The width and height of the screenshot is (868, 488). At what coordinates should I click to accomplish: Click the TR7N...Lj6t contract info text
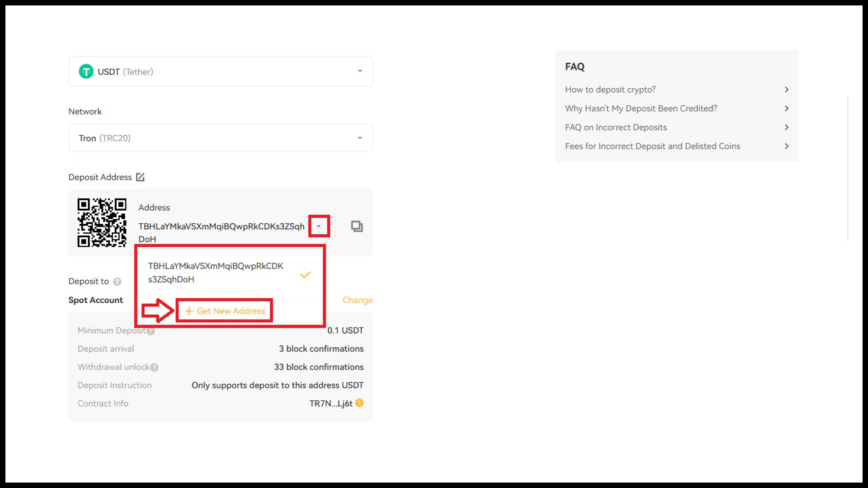[x=331, y=404]
